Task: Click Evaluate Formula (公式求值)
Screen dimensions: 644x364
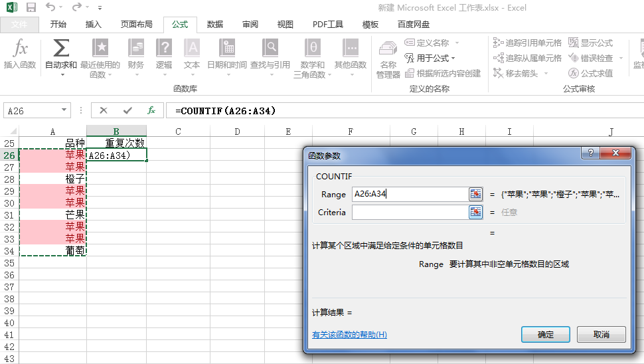Action: point(591,73)
